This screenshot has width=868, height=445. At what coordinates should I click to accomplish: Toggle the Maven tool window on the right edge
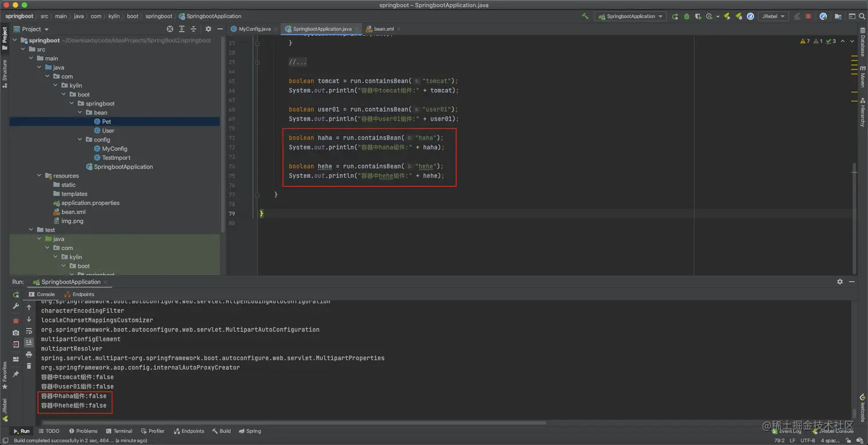(863, 76)
